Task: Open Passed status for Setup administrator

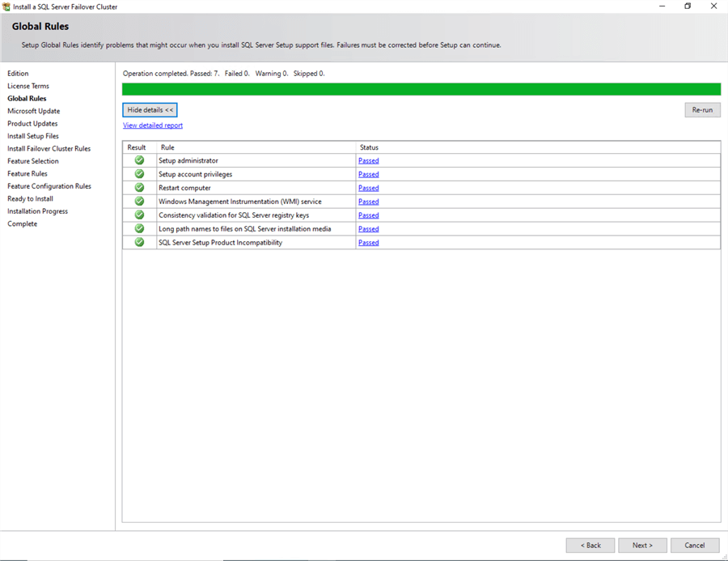Action: point(369,161)
